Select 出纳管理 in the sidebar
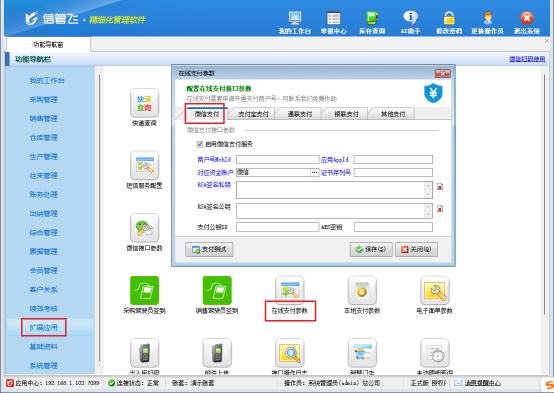This screenshot has height=393, width=554. (x=43, y=214)
